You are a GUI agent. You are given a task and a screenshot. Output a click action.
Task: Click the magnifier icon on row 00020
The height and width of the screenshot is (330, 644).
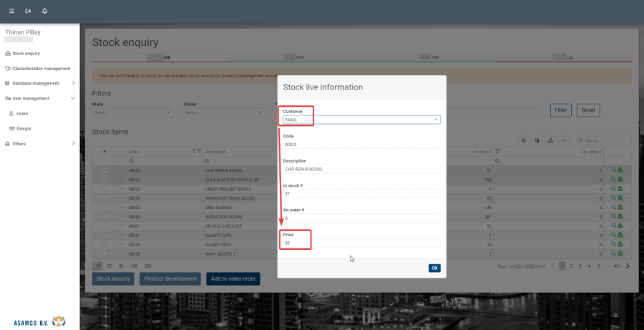pos(613,170)
